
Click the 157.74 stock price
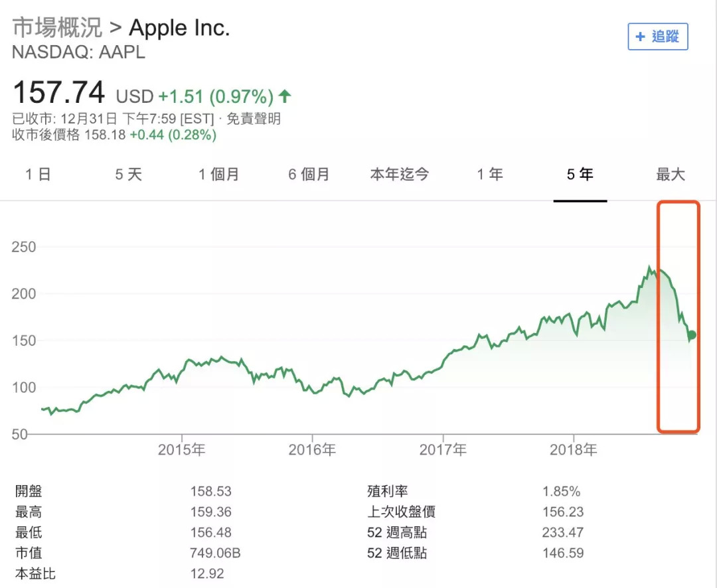tap(58, 93)
